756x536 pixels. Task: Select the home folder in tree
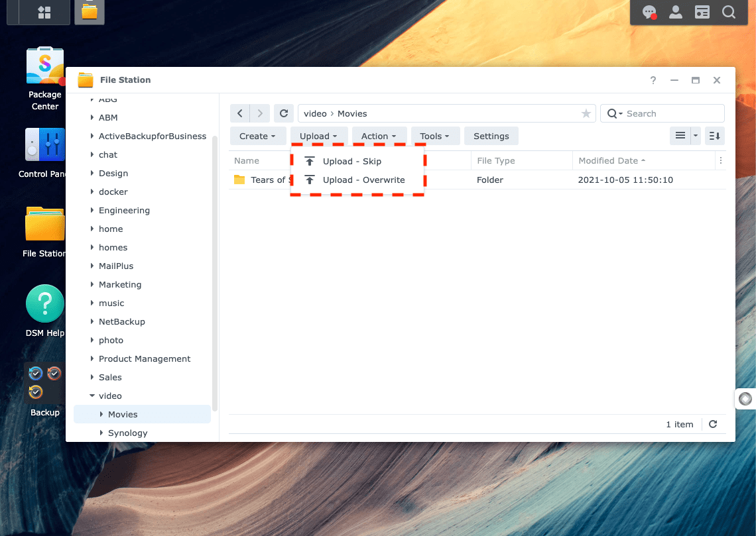pos(110,229)
